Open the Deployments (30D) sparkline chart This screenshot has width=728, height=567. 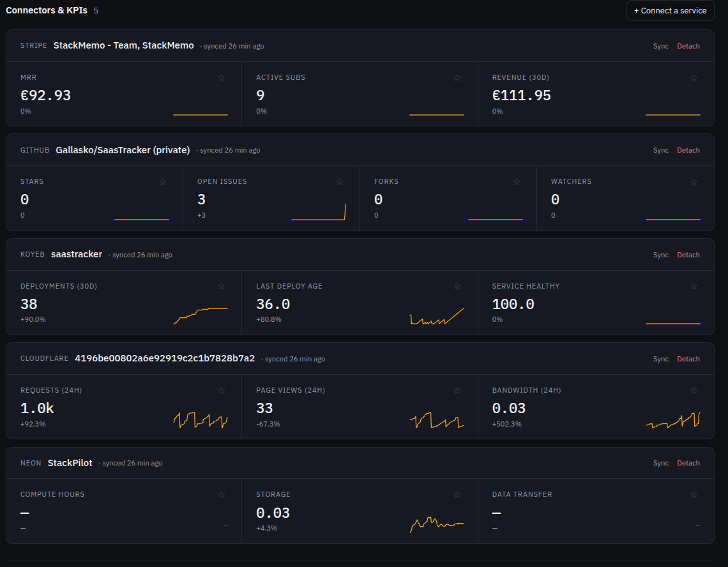coord(201,316)
